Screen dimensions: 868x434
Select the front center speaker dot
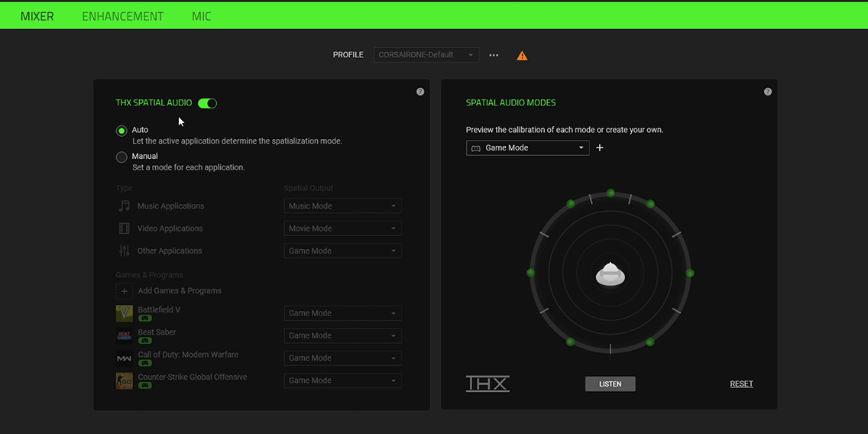(x=610, y=193)
